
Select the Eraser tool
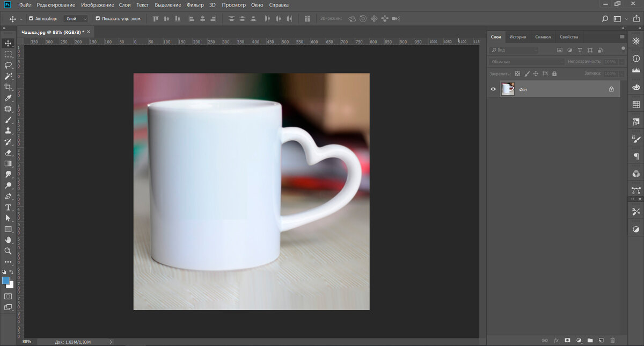pos(8,153)
